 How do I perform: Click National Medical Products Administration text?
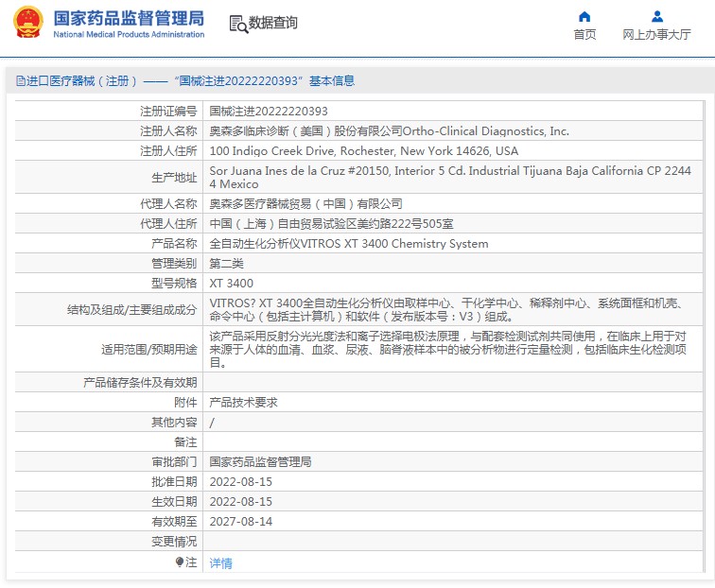point(129,35)
